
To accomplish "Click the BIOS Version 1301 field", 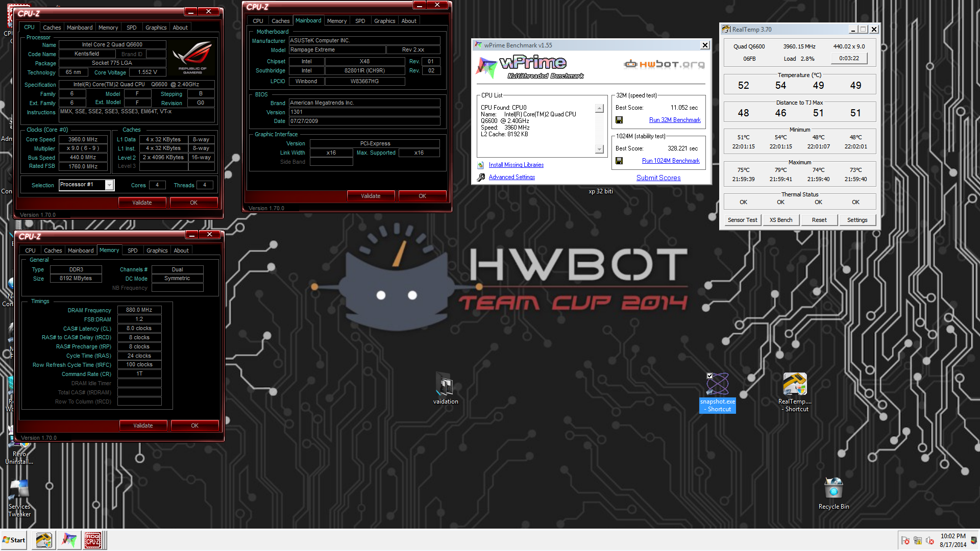I will [x=364, y=112].
